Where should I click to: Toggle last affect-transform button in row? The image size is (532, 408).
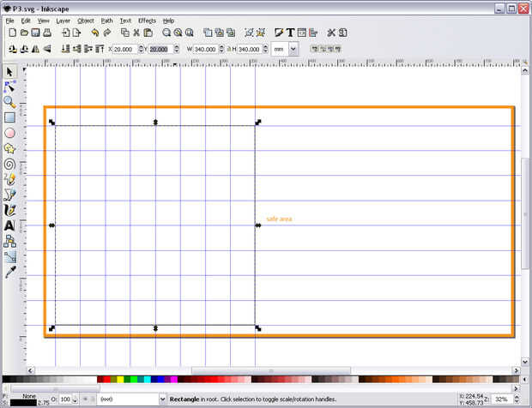(338, 49)
